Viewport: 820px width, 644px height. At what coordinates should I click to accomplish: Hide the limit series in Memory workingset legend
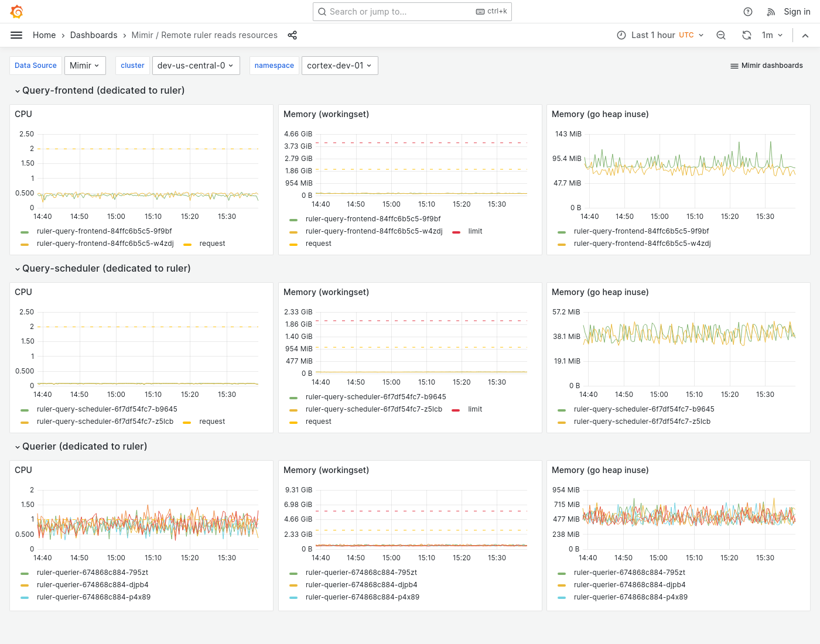pos(474,231)
